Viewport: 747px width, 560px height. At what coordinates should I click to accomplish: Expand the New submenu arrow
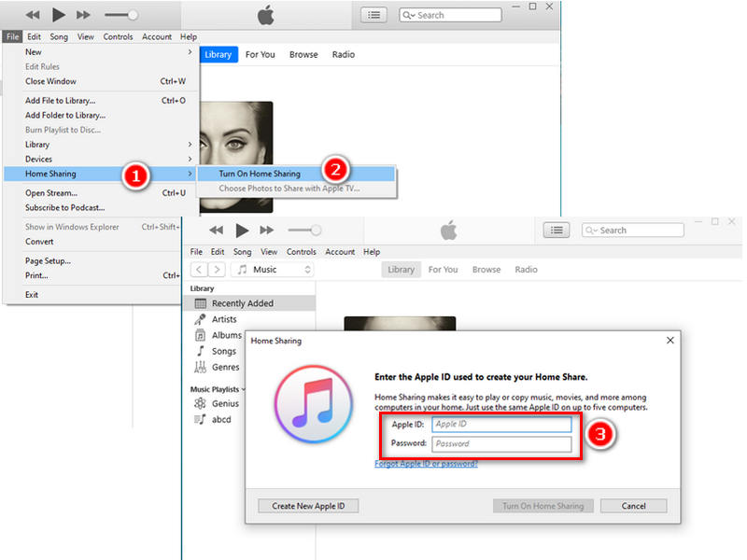tap(190, 51)
